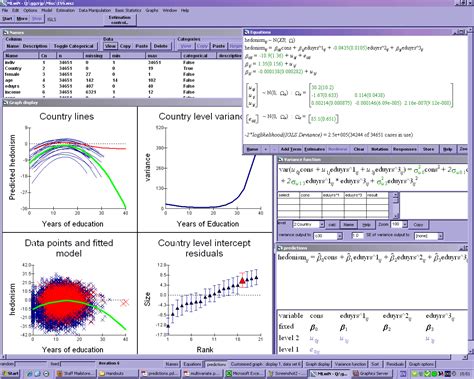
Task: Click the 1.0 input field in Variance function
Action: [x=357, y=236]
